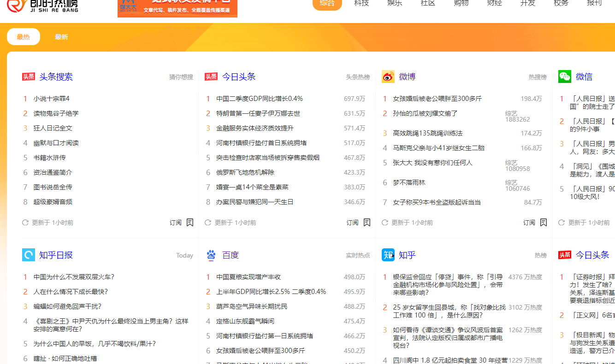Click the bookmark icon in the 头条热榜 card
Viewport: 615px width, 364px height.
click(x=367, y=223)
